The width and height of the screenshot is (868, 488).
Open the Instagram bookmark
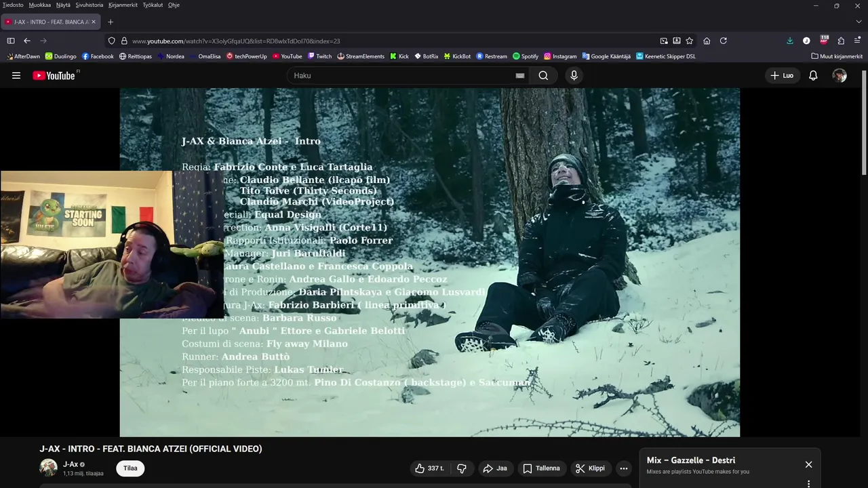pyautogui.click(x=559, y=56)
